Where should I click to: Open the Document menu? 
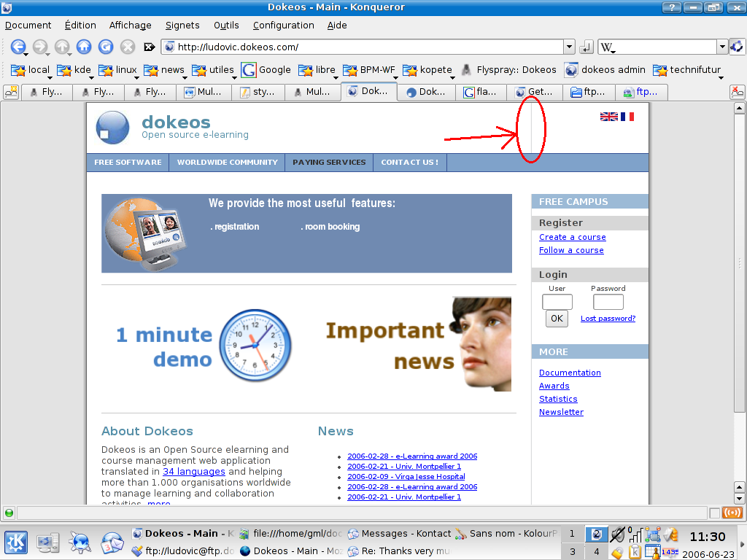(x=28, y=26)
